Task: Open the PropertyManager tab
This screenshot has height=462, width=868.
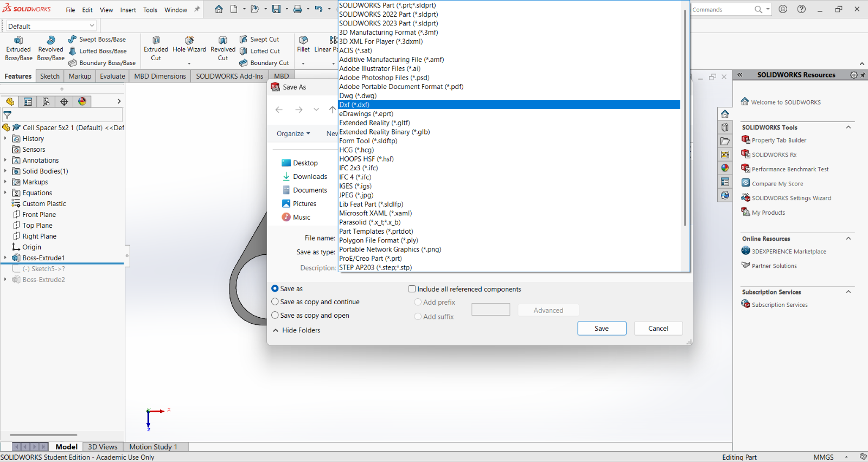Action: (x=28, y=101)
